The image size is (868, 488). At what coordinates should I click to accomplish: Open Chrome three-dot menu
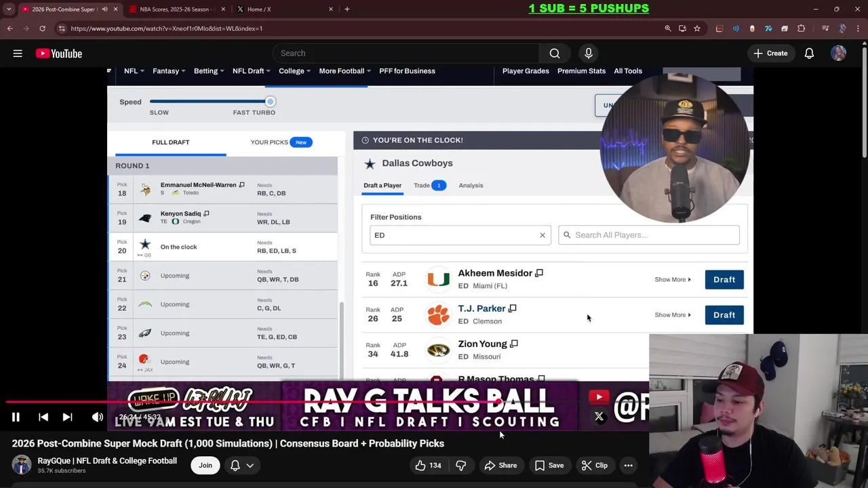pyautogui.click(x=858, y=28)
